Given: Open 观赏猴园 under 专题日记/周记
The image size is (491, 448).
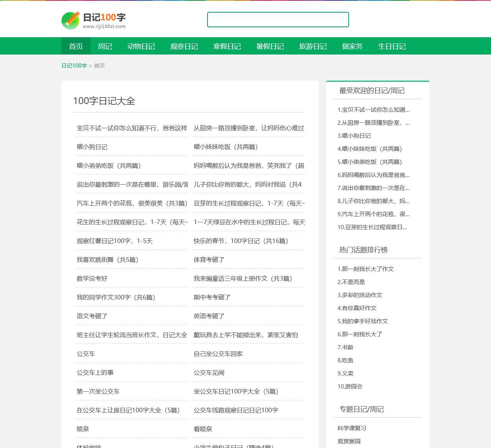Looking at the screenshot, I should click(x=350, y=441).
